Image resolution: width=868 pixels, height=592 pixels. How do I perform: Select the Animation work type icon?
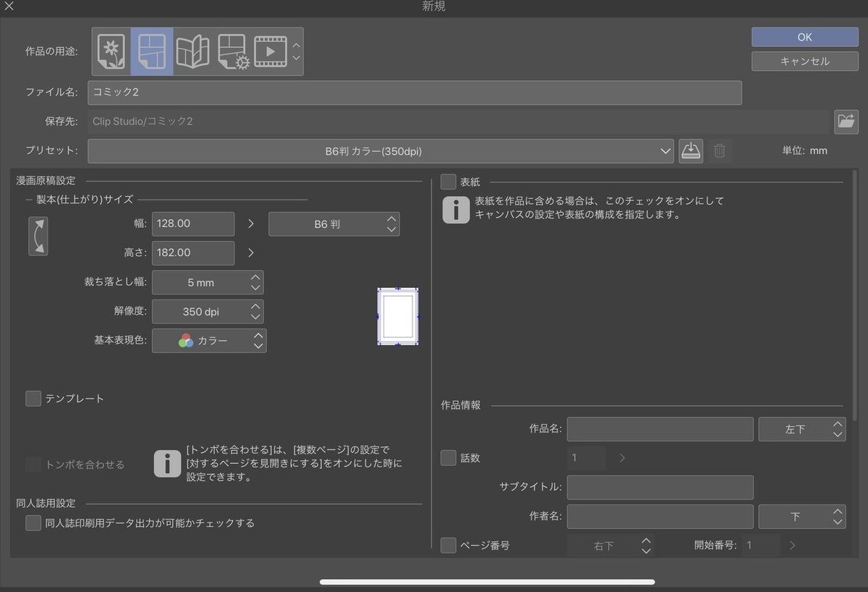point(273,51)
